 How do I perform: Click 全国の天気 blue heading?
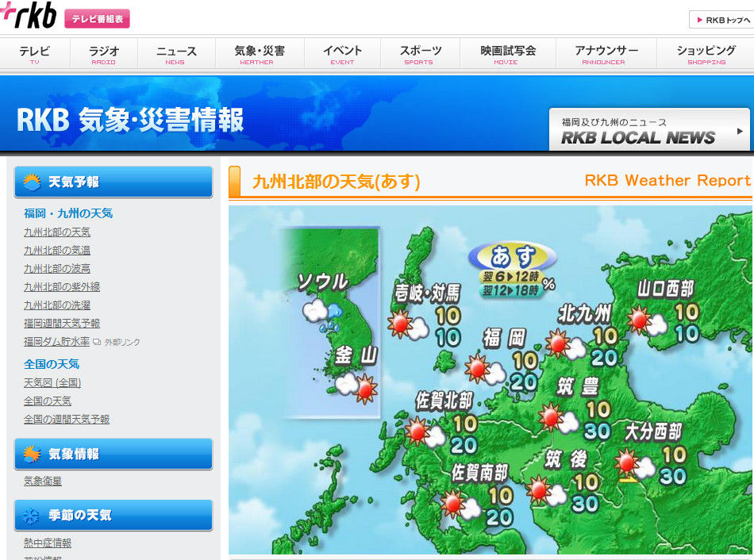[52, 364]
